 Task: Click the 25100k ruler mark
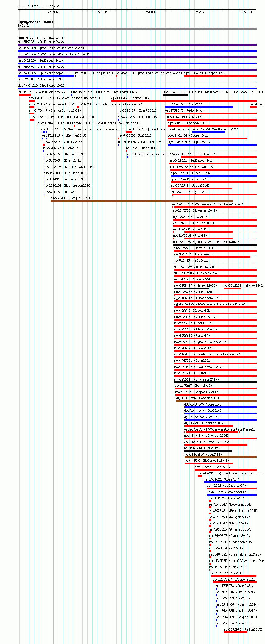point(102,12)
